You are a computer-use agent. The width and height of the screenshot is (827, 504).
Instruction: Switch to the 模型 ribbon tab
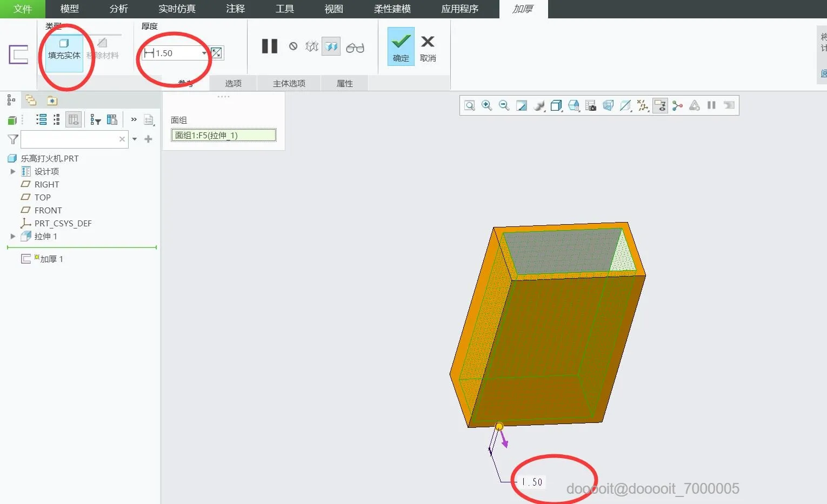click(x=70, y=9)
